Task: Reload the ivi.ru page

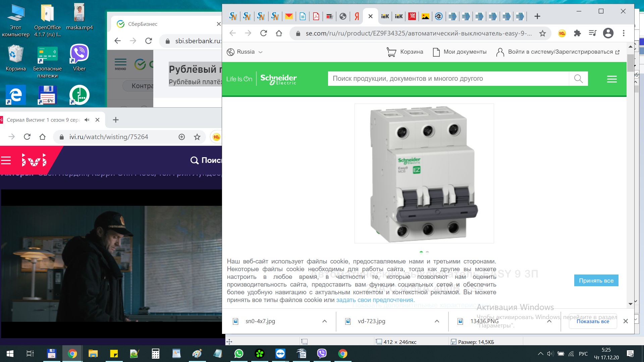Action: pos(27,137)
